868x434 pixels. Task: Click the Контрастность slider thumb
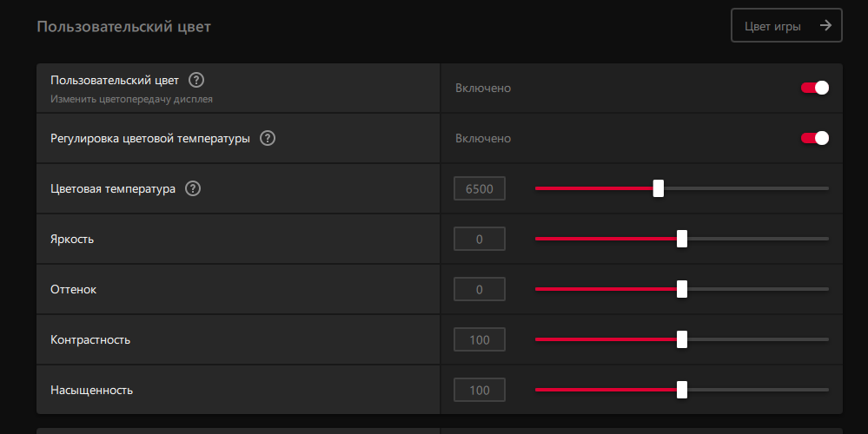(682, 339)
